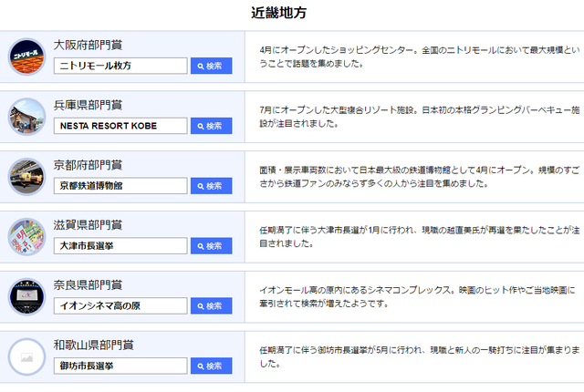Click the description mentioning 御坊市長選挙が5月に行われ
This screenshot has width=584, height=392.
coord(420,356)
